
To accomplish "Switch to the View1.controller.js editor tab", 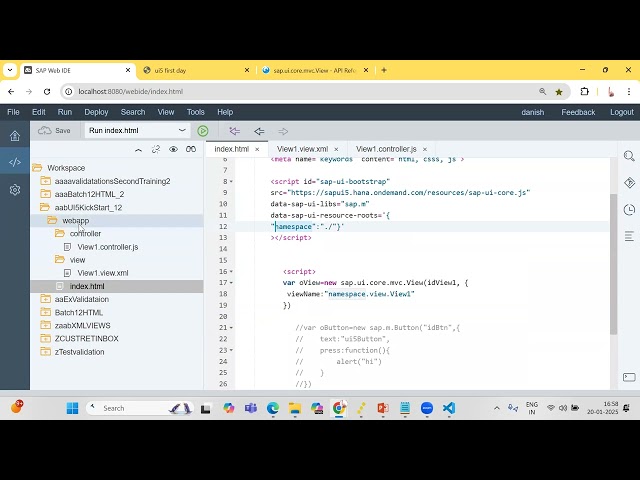I will (386, 149).
